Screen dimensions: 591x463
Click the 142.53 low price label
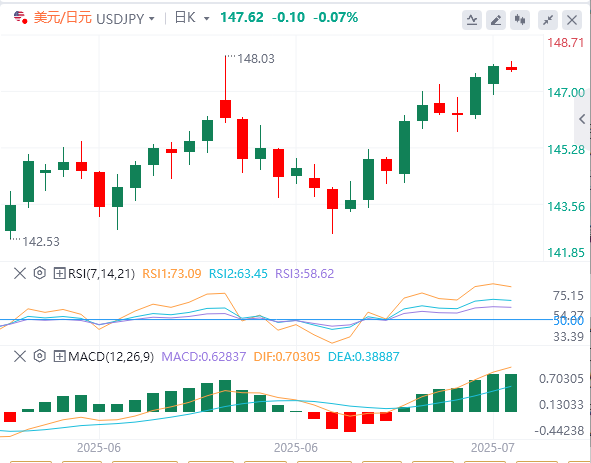[x=41, y=242]
